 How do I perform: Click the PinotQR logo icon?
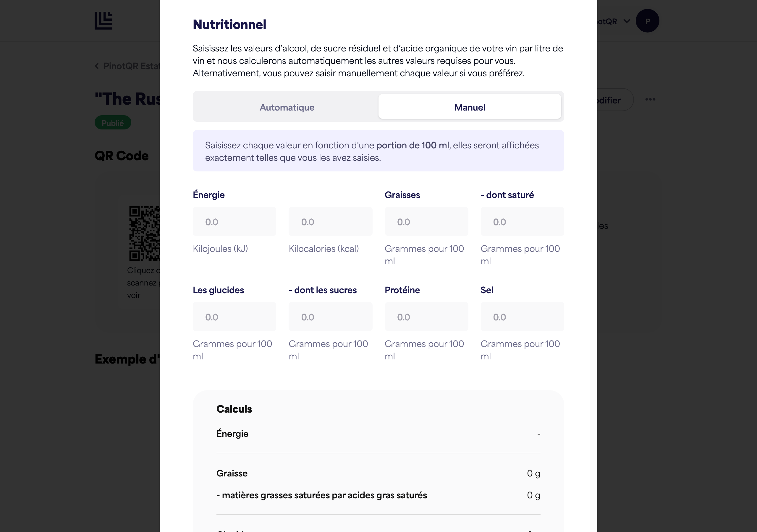pyautogui.click(x=103, y=20)
